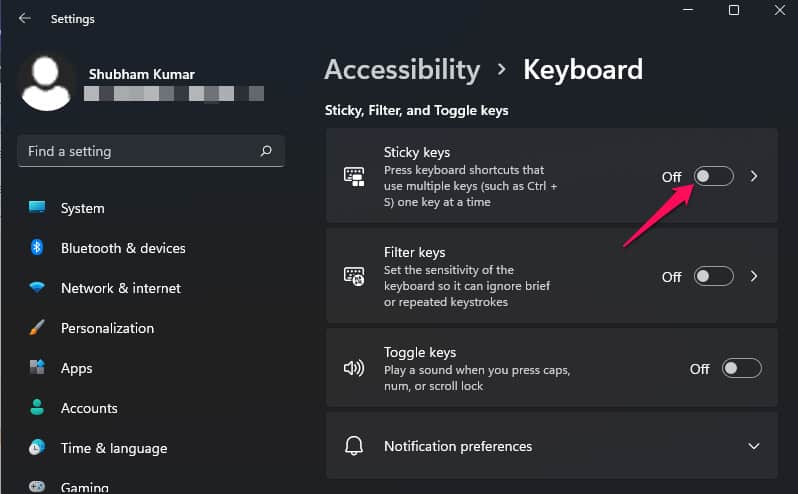This screenshot has height=494, width=798.
Task: Turn on the Sticky keys toggle
Action: (714, 176)
